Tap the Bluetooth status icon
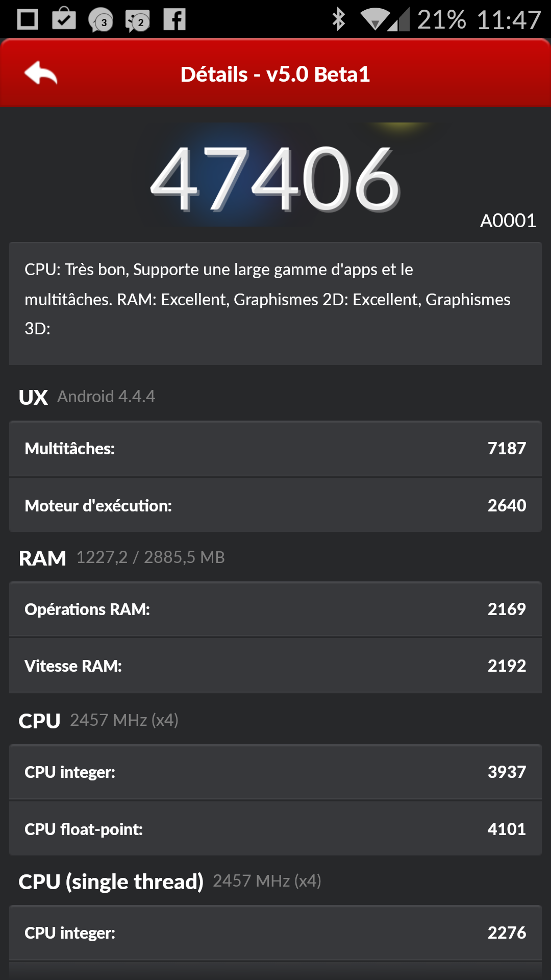Viewport: 551px width, 980px height. tap(338, 20)
